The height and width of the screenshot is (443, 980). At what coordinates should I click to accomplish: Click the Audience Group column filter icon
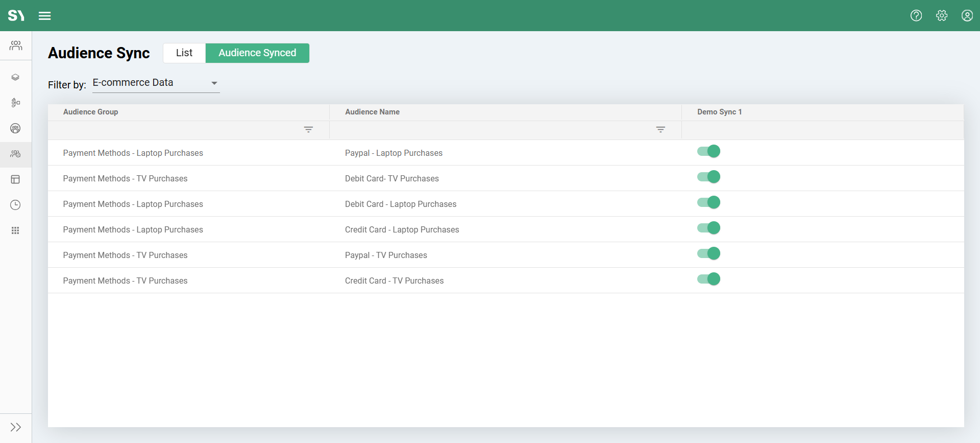[x=308, y=130]
